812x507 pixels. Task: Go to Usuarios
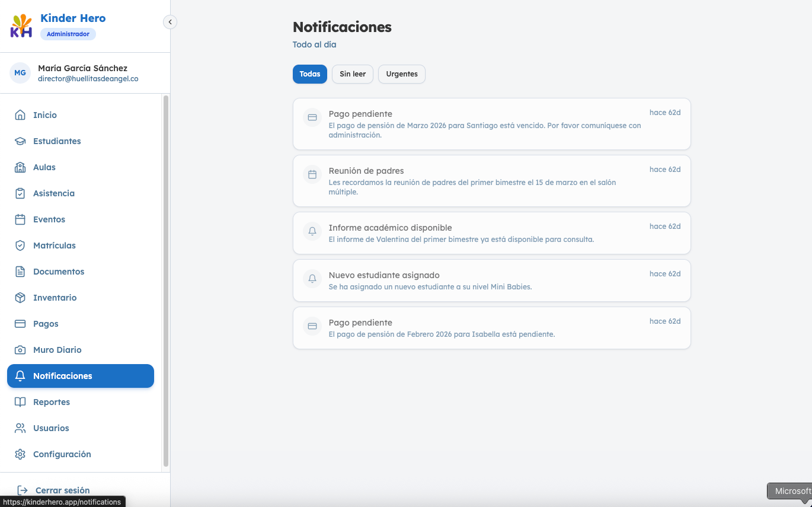click(x=81, y=428)
